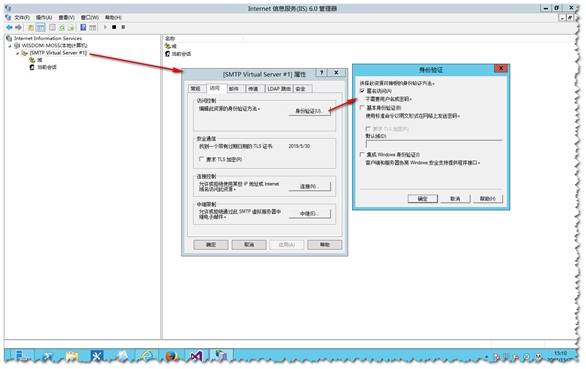This screenshot has height=369, width=586.
Task: Click the Start (play) toolbar icon
Action: coord(105,27)
